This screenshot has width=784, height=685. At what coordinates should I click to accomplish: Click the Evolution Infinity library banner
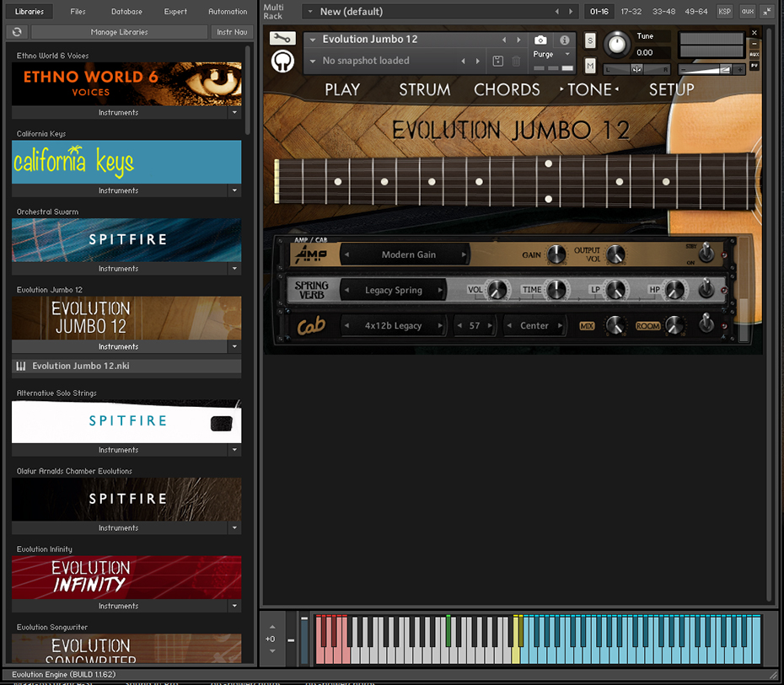click(126, 577)
